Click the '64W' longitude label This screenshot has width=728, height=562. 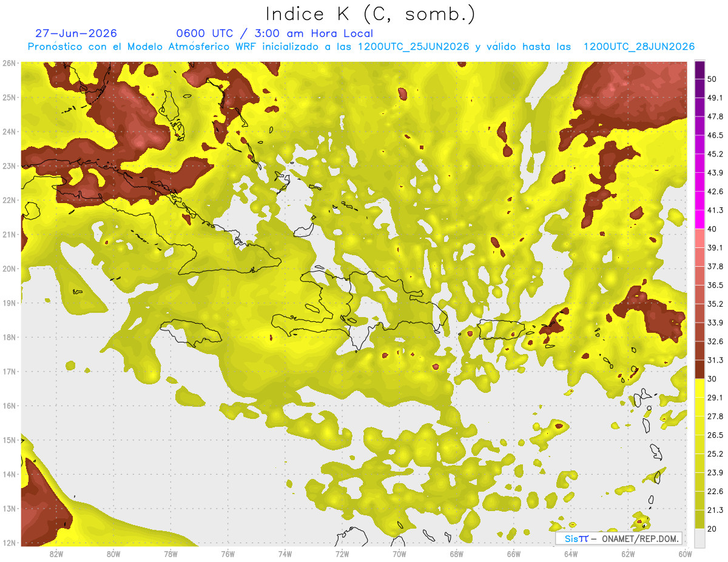571,554
